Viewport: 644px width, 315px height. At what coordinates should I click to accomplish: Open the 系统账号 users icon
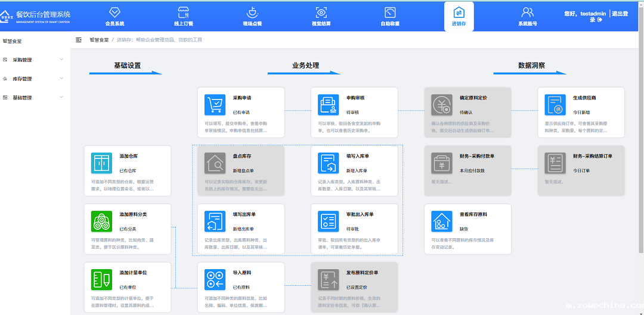coord(527,13)
